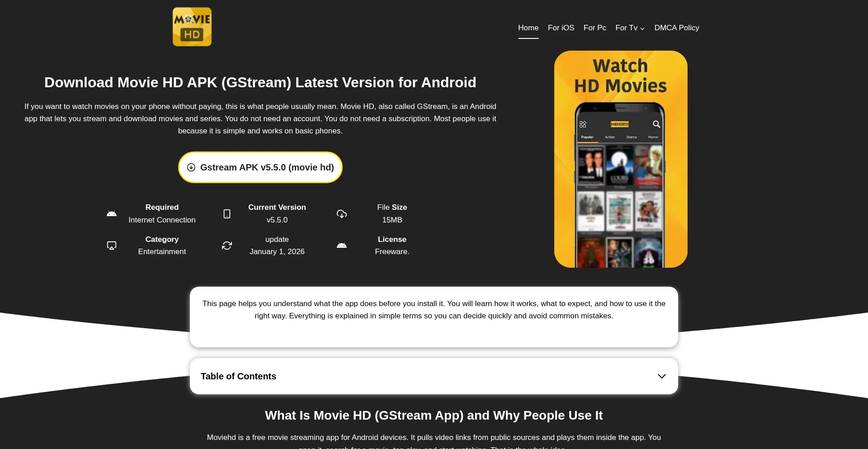Image resolution: width=868 pixels, height=449 pixels.
Task: Open the DMCA Policy link
Action: 677,28
